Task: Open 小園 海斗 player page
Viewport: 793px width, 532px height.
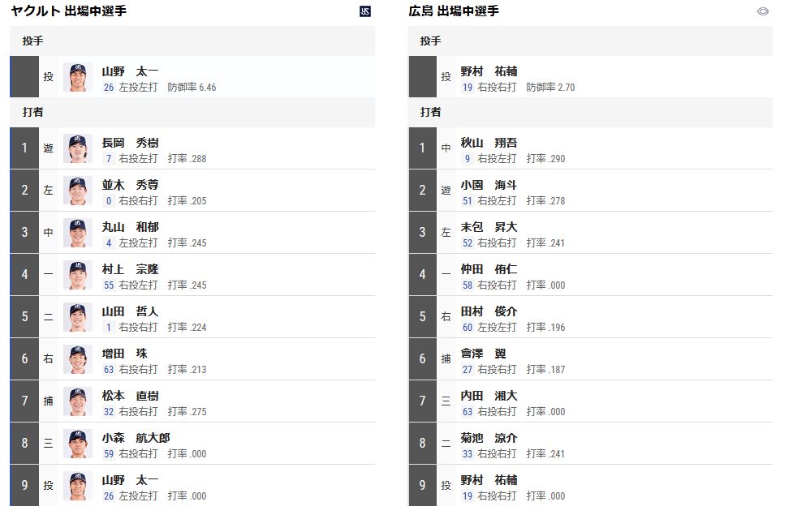Action: click(489, 185)
